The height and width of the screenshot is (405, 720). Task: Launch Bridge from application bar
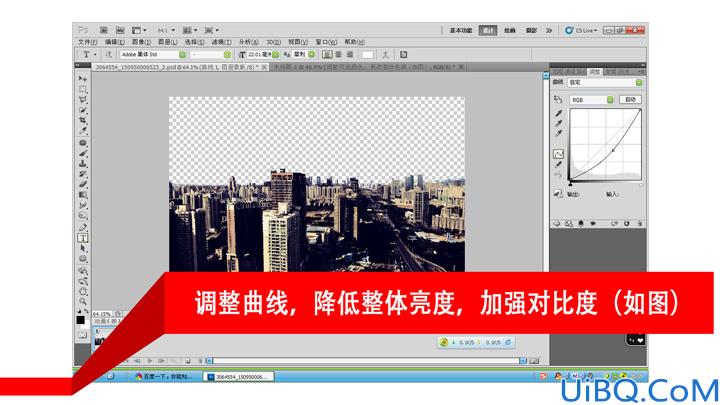pos(104,30)
